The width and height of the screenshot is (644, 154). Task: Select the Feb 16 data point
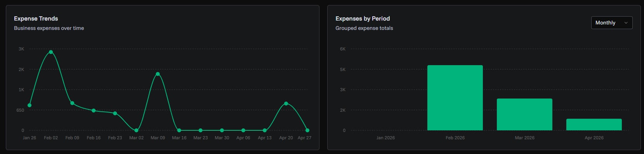(94, 111)
